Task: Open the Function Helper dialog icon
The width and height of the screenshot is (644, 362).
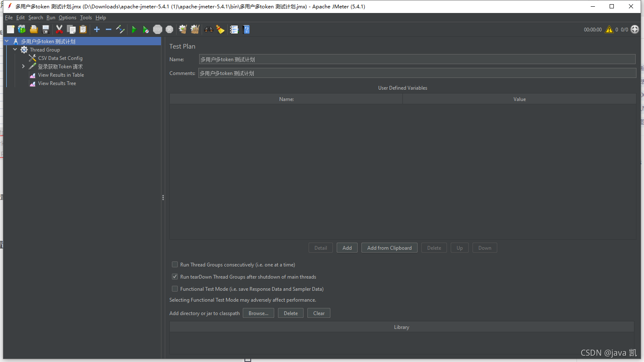Action: coord(234,29)
